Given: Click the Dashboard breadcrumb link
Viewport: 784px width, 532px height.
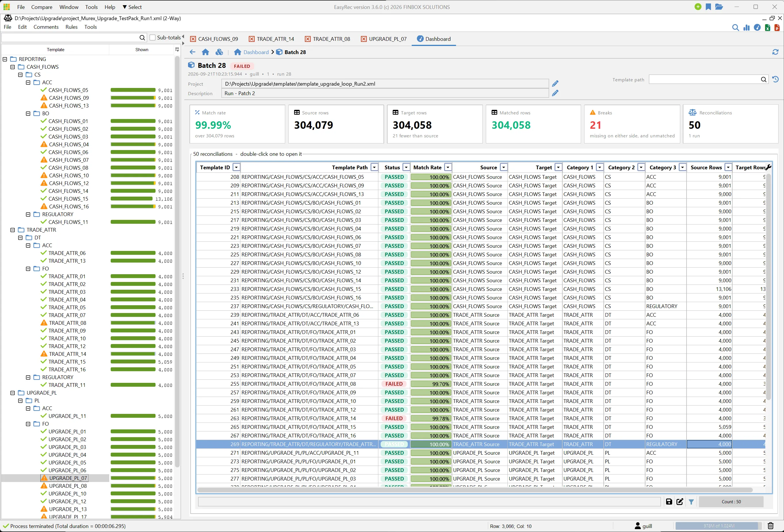Looking at the screenshot, I should pos(256,52).
